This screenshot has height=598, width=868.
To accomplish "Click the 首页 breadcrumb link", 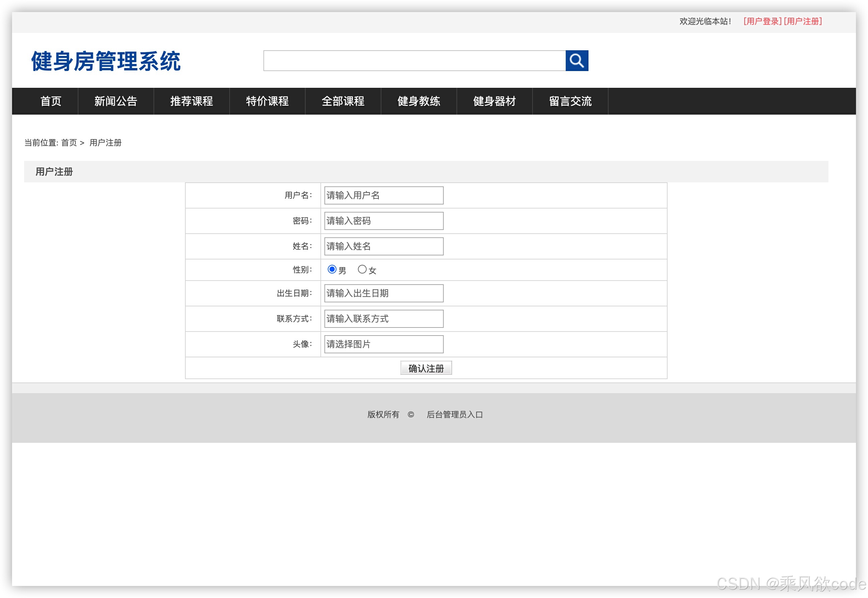I will point(69,143).
